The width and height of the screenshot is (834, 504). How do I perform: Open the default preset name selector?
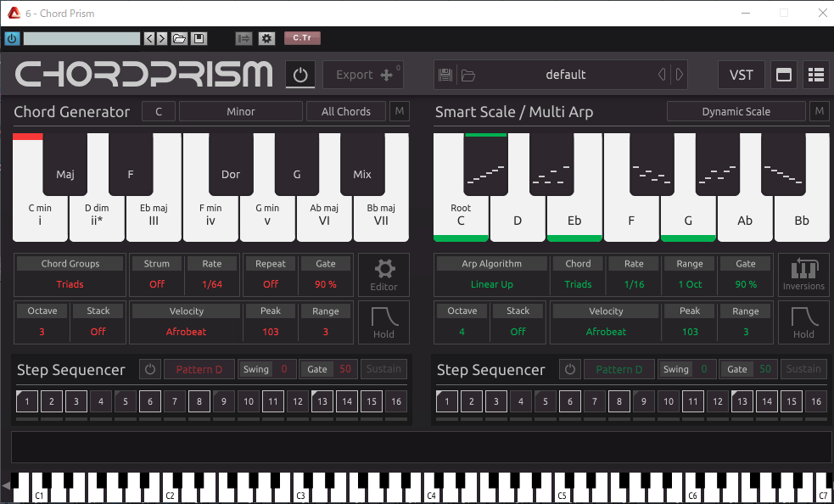coord(565,75)
